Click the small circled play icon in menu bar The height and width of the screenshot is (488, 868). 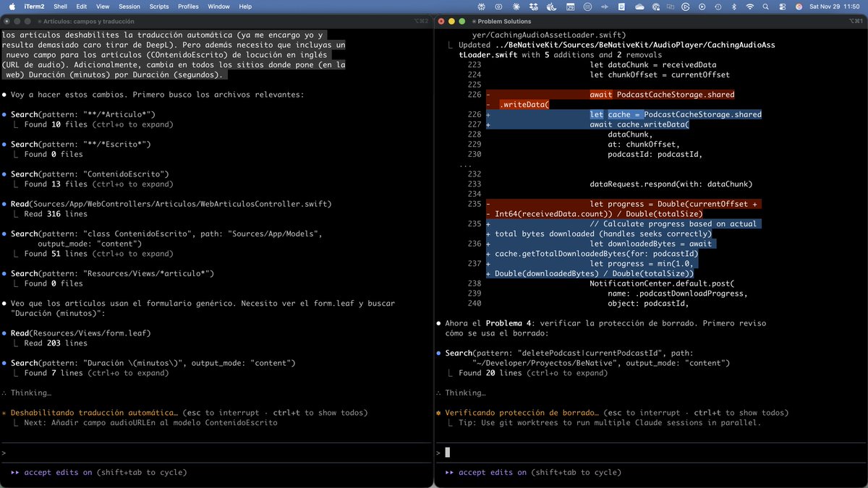(702, 7)
